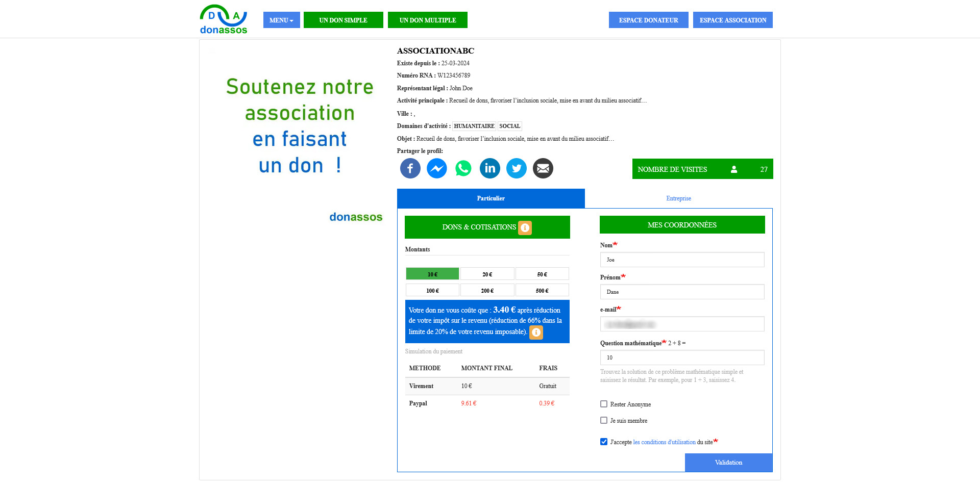Select the 50 € donation amount
This screenshot has height=487, width=980.
(x=542, y=274)
